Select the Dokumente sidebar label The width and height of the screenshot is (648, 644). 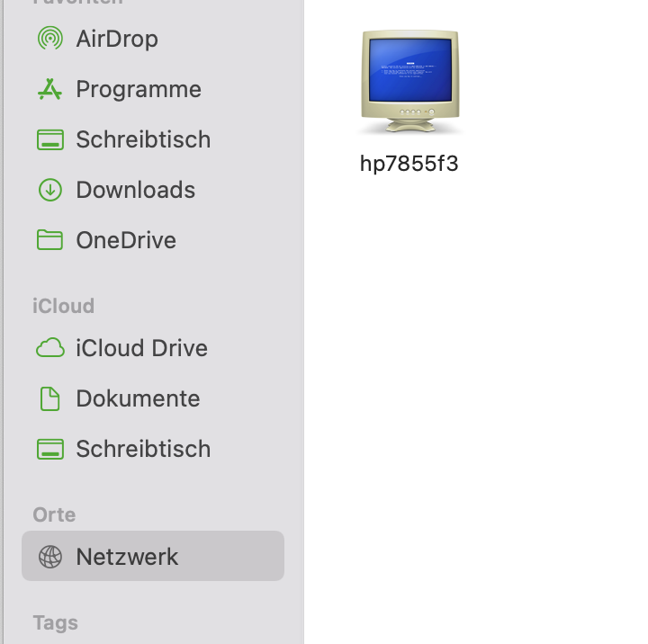coord(138,398)
